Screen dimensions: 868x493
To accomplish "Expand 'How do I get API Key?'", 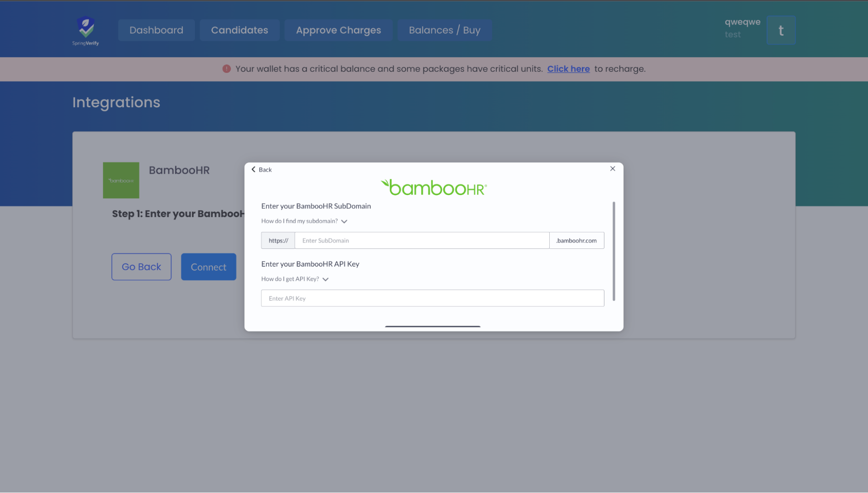I will click(290, 279).
